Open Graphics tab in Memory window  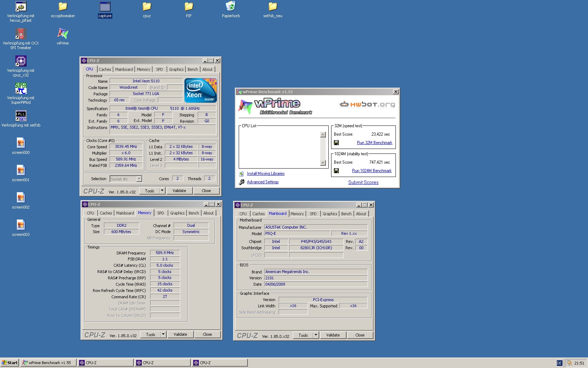point(177,213)
